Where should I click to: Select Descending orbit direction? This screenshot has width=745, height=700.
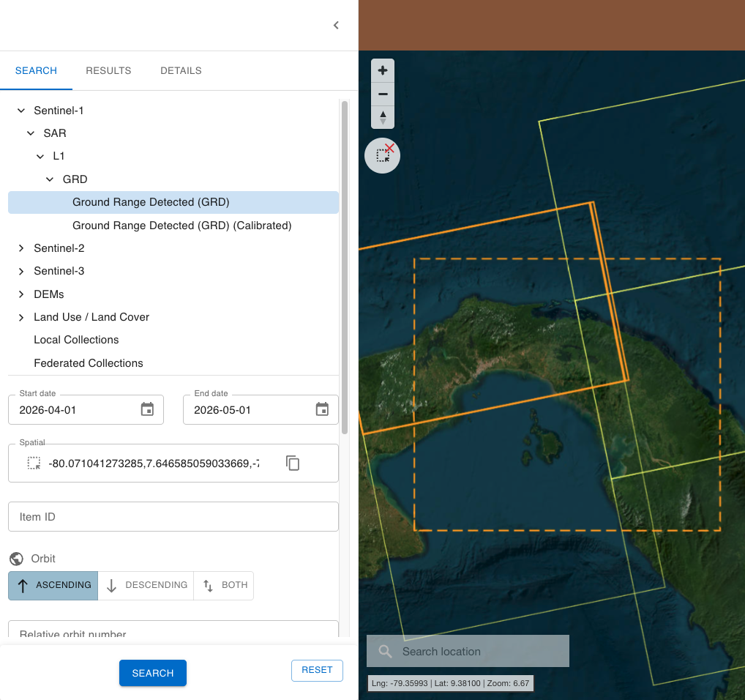146,586
